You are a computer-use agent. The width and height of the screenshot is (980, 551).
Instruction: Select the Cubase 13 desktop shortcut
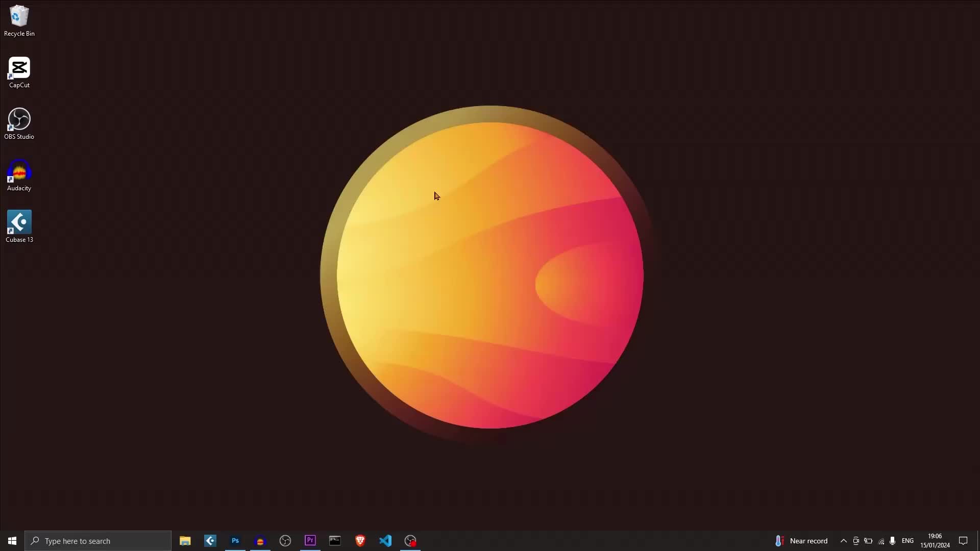(x=19, y=227)
